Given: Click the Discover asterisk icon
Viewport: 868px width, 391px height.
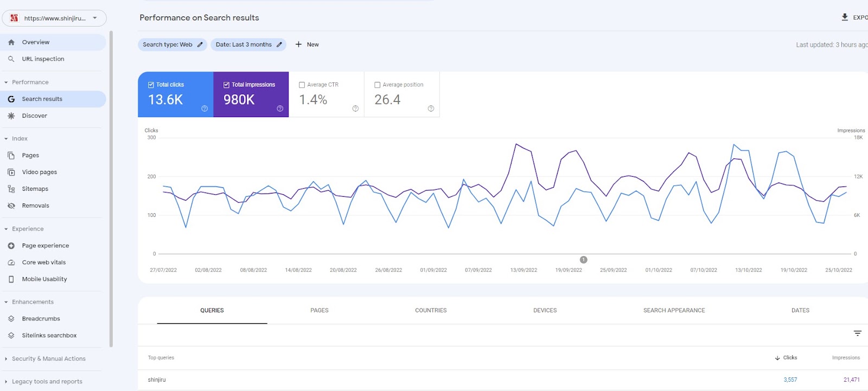Looking at the screenshot, I should click(x=11, y=116).
